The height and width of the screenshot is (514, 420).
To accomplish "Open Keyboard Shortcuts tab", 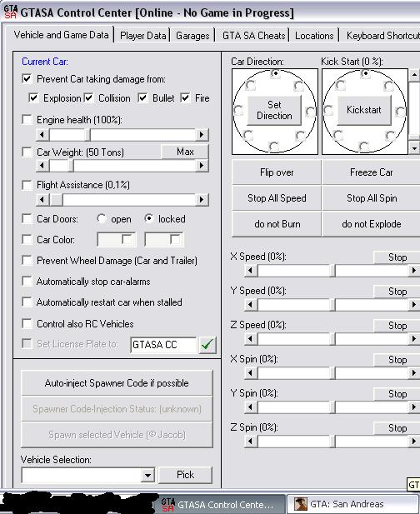I will tap(382, 35).
